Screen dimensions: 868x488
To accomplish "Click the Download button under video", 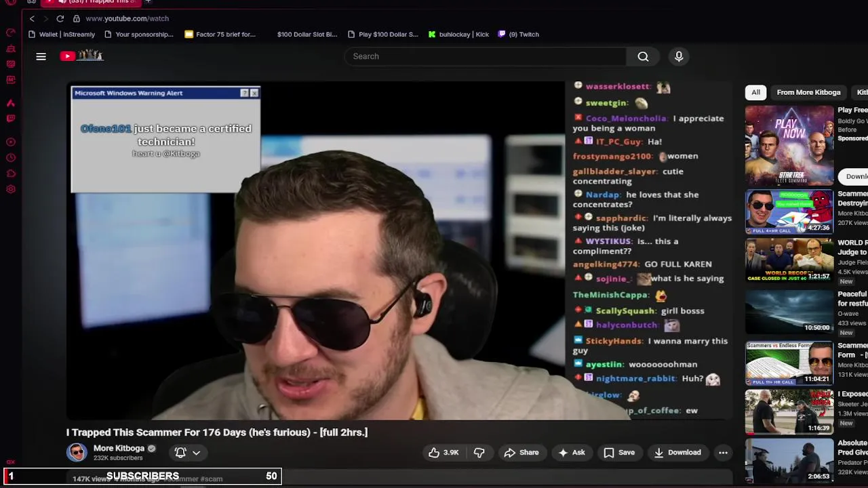I will point(677,453).
